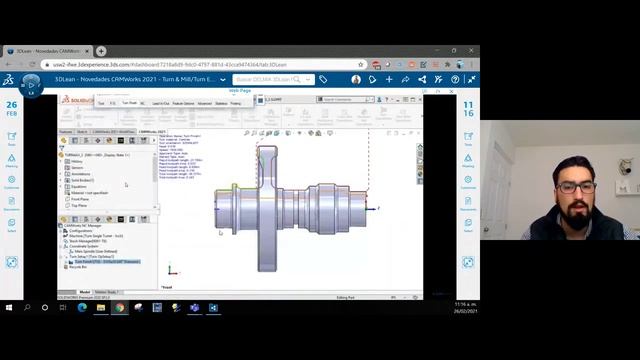Switch to Motion Study 1 bottom tab
This screenshot has width=640, height=360.
(x=107, y=292)
